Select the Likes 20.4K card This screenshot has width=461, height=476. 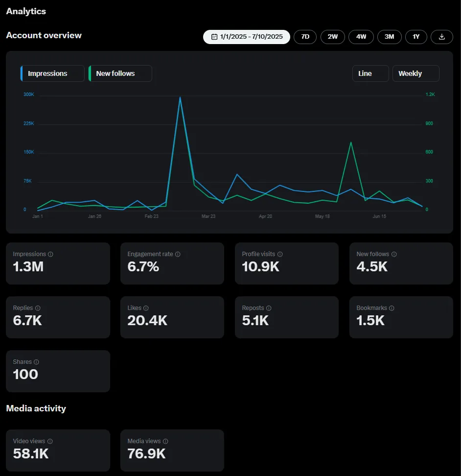click(x=172, y=317)
